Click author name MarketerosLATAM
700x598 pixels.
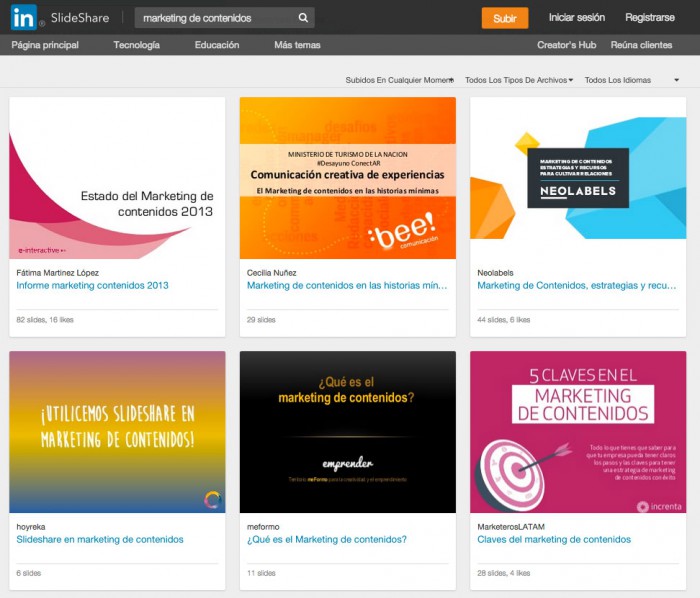point(511,527)
